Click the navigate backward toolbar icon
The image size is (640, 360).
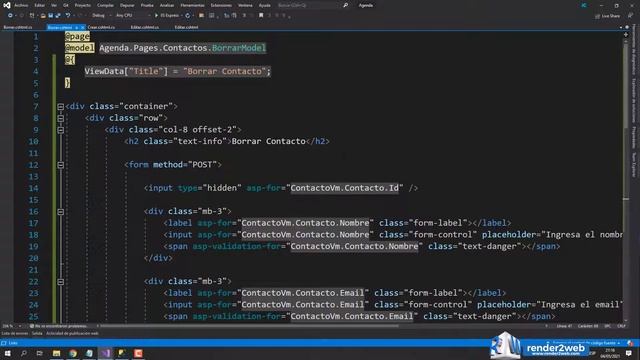pos(10,16)
